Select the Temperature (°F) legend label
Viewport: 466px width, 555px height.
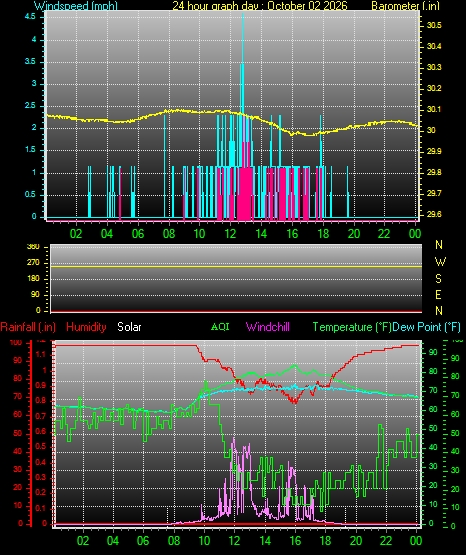(352, 327)
